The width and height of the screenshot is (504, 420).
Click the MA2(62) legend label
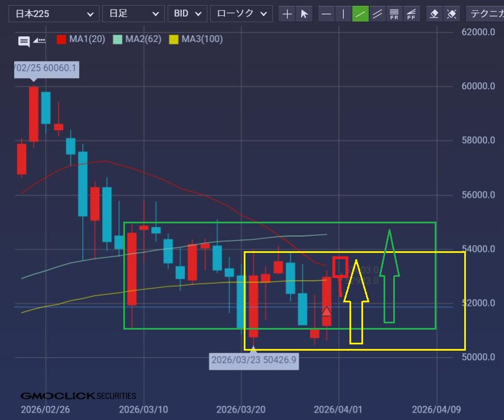click(x=143, y=39)
